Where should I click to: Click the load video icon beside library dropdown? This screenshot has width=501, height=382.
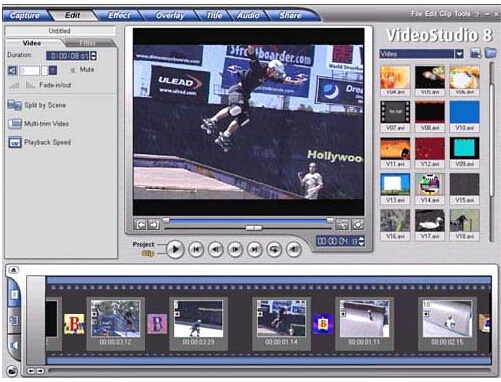(x=476, y=53)
